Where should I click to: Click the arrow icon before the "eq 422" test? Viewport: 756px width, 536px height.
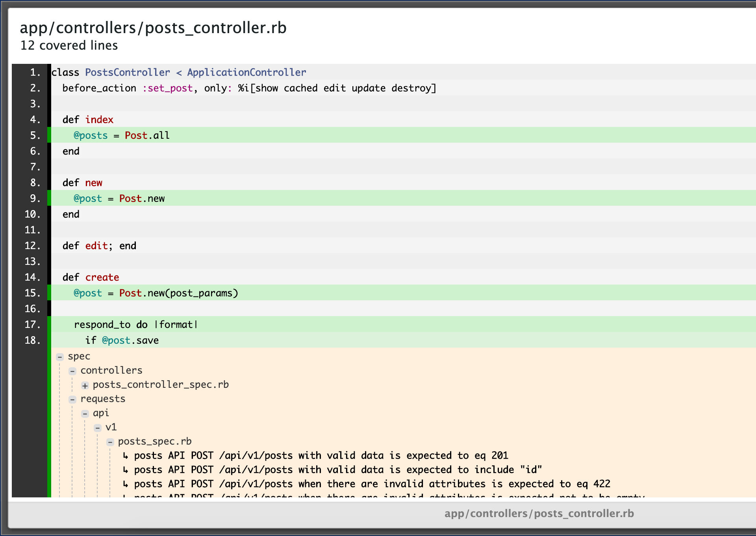pyautogui.click(x=125, y=484)
